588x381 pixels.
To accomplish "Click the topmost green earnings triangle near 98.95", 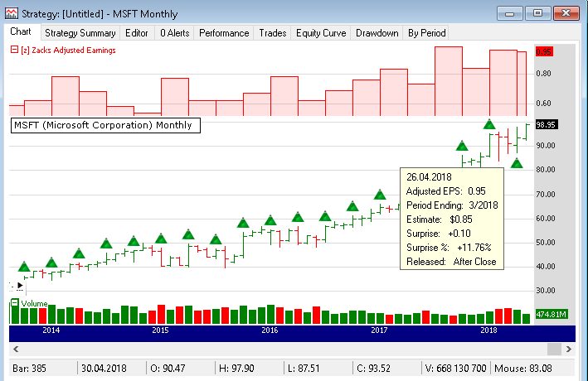I will coord(489,124).
